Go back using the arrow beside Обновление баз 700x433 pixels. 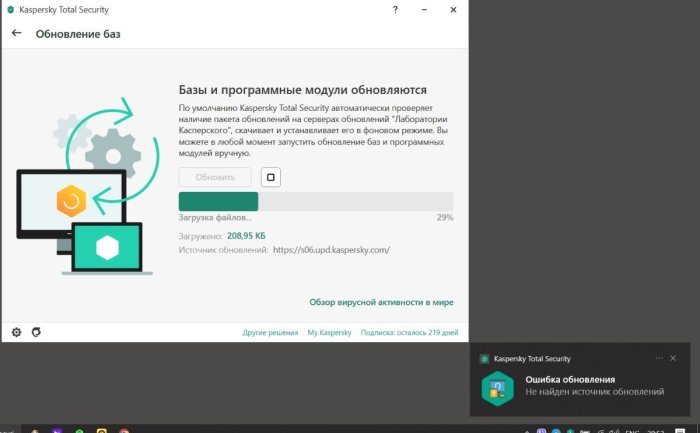click(17, 33)
